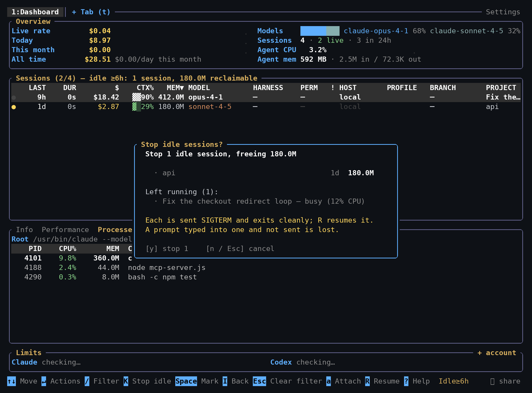Click share in the bottom right
Screen dimensions: 532x393
pyautogui.click(x=505, y=381)
